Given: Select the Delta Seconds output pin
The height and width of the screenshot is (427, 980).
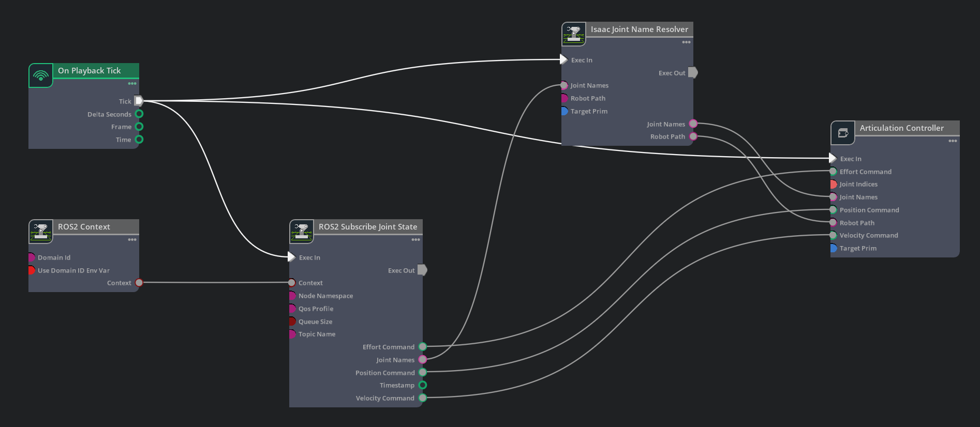Looking at the screenshot, I should pyautogui.click(x=139, y=114).
